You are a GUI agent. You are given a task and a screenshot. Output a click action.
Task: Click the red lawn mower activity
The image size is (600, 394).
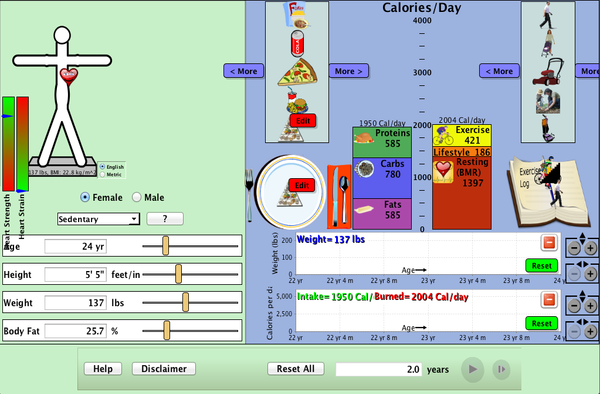point(548,72)
